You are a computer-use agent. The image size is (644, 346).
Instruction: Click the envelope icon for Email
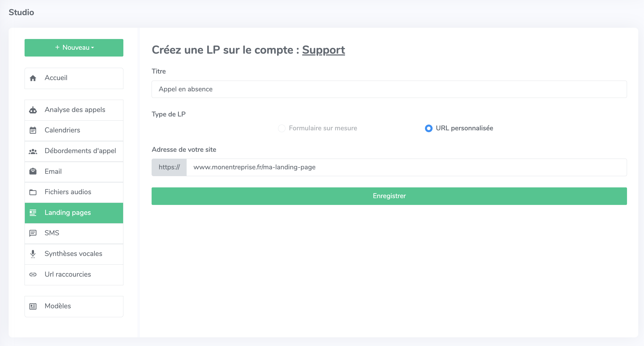tap(33, 171)
